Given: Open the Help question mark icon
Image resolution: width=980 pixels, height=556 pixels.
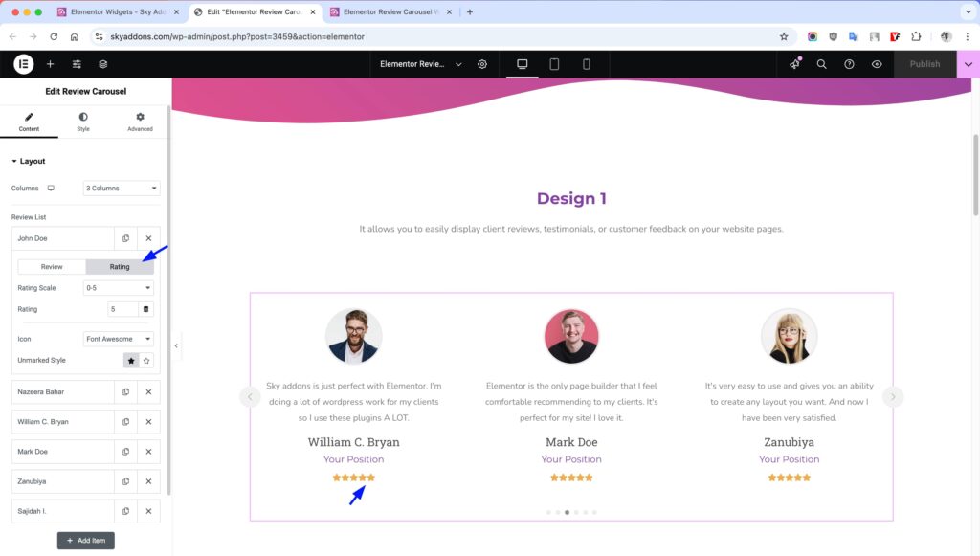Looking at the screenshot, I should tap(849, 64).
